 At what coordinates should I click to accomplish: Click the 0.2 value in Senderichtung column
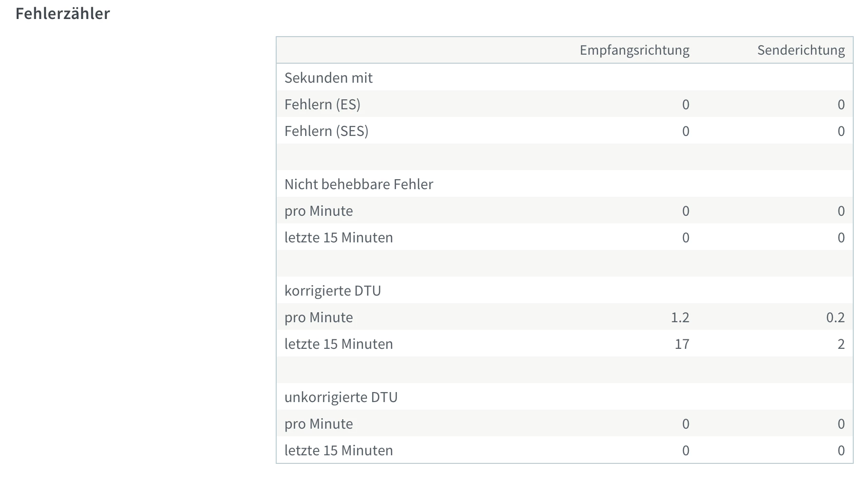[835, 317]
